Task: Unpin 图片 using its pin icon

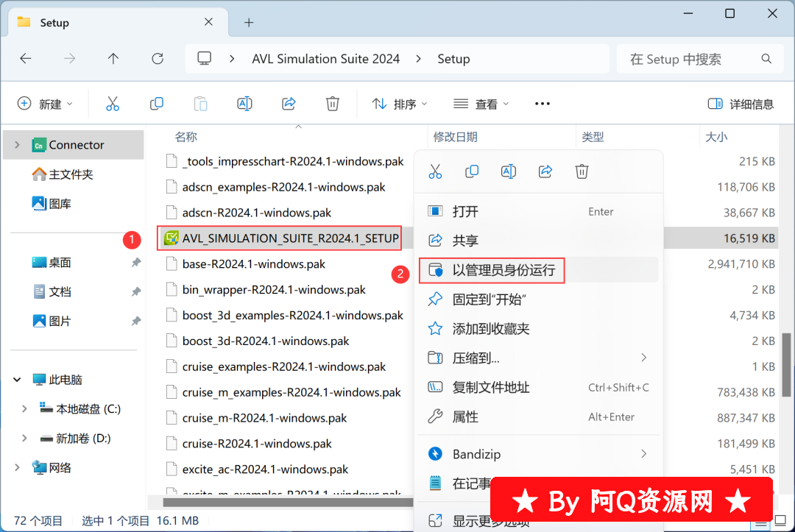Action: pyautogui.click(x=136, y=322)
